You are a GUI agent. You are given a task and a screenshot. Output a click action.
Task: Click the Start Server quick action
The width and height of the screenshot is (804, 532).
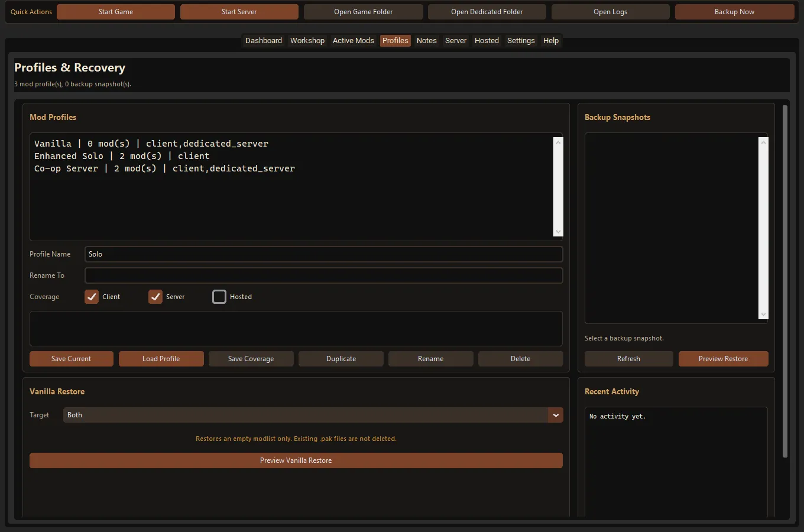239,12
